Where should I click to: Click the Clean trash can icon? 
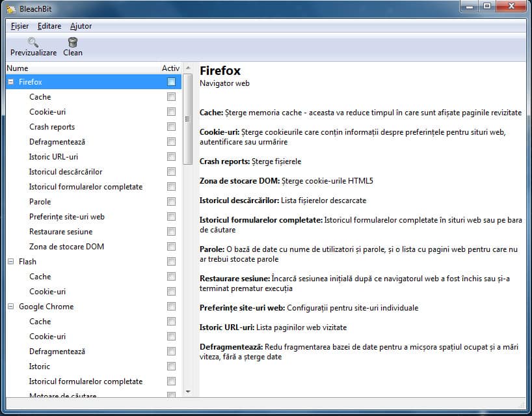pos(73,42)
